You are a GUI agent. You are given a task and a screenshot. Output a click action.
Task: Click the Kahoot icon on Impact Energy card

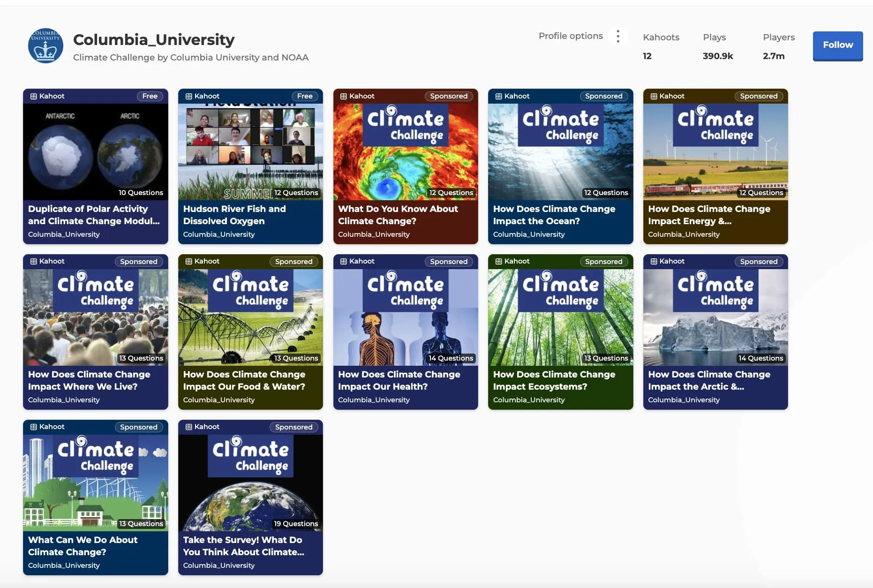654,96
